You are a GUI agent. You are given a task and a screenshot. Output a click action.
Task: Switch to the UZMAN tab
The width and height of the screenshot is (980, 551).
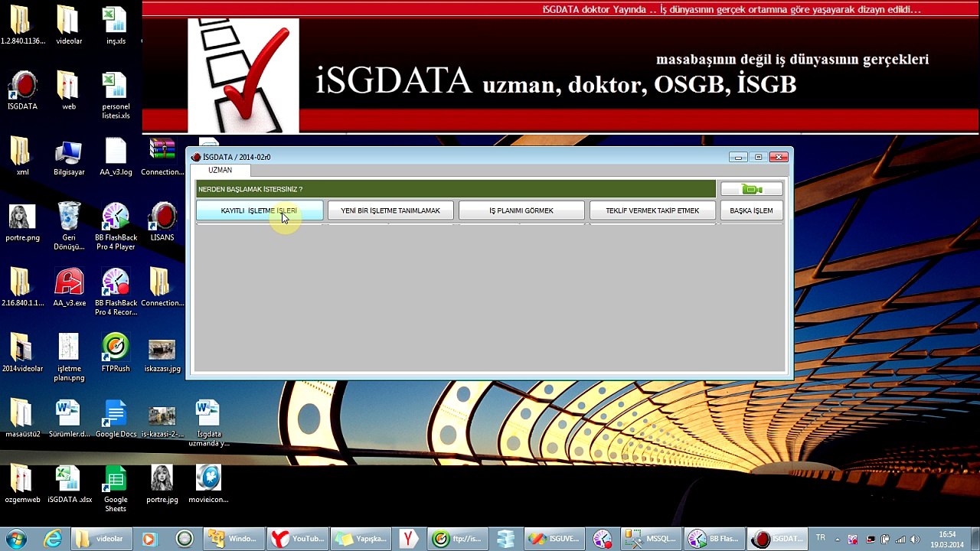tap(220, 171)
